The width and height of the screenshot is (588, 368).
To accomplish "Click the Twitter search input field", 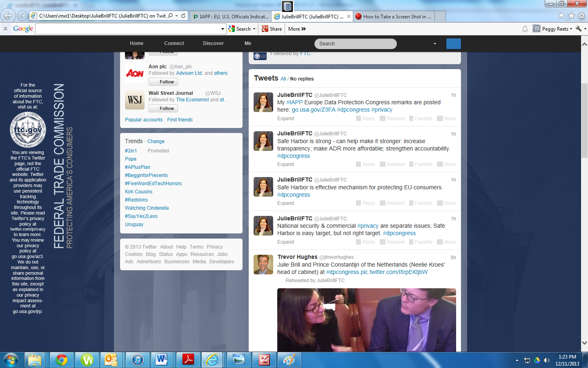I will (355, 44).
